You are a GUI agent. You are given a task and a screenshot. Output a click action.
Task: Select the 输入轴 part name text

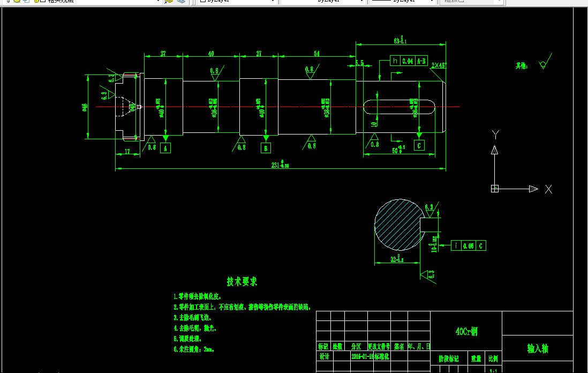(x=538, y=348)
